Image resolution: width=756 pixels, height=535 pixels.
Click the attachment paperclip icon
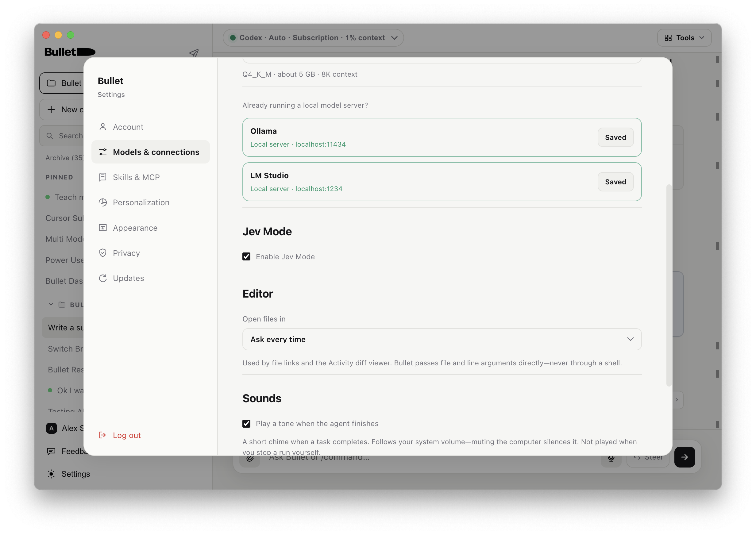[250, 458]
